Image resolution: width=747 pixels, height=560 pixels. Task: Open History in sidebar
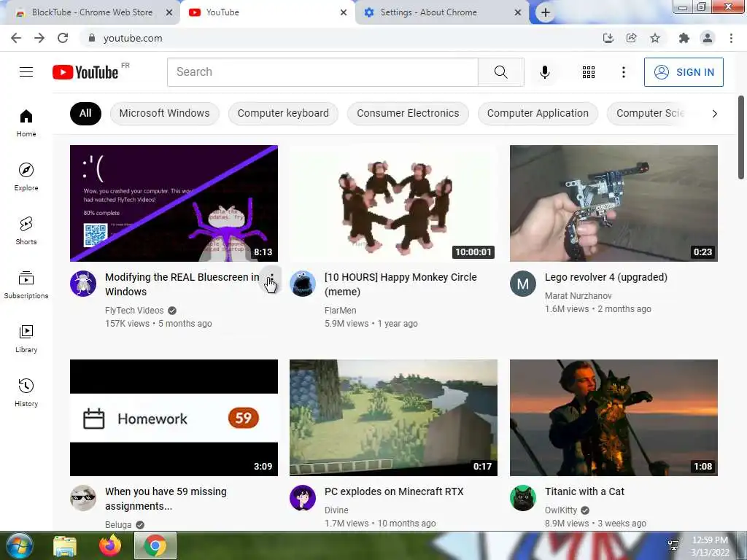coord(26,393)
